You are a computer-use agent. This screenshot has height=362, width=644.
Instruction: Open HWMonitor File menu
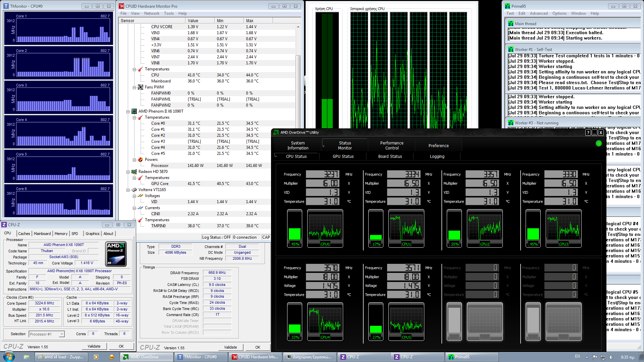[x=123, y=13]
